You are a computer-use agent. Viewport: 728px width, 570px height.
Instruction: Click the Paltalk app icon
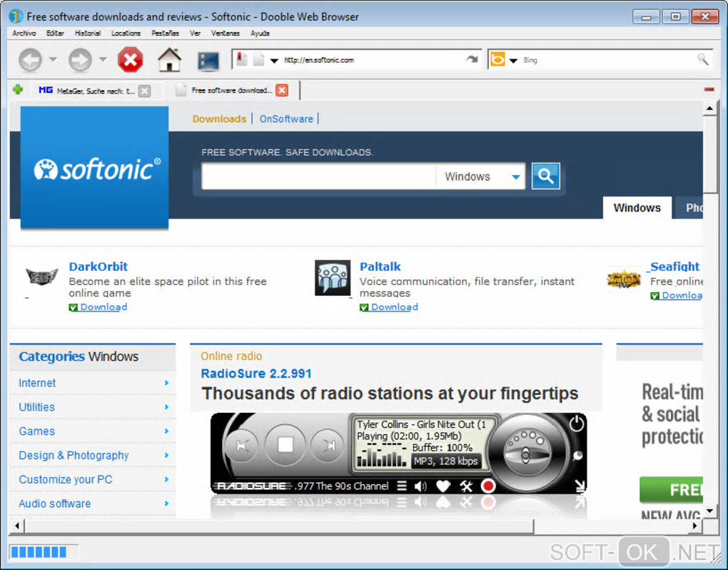[333, 278]
